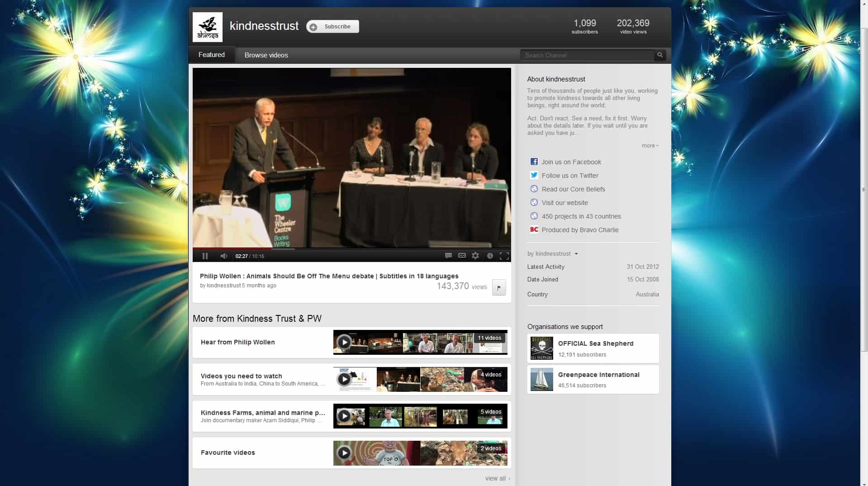The width and height of the screenshot is (868, 486).
Task: Click into the Search Channel field
Action: pyautogui.click(x=587, y=55)
